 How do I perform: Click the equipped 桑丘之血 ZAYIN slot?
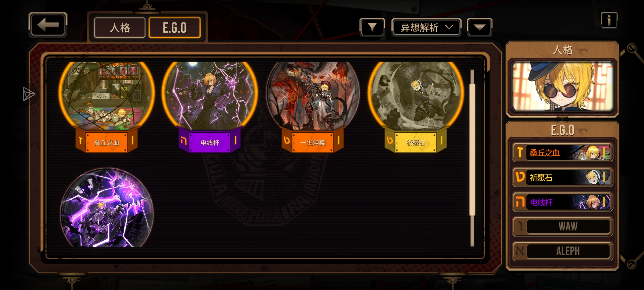(x=563, y=153)
